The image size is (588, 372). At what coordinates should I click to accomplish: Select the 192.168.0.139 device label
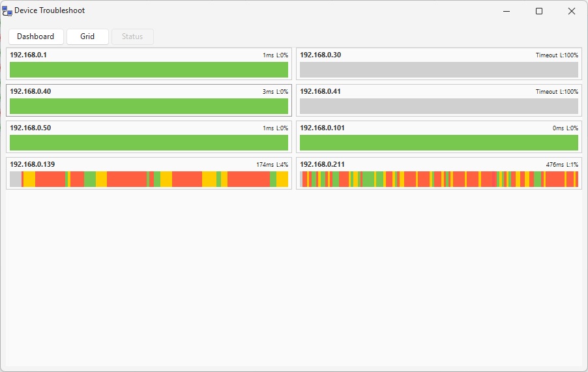click(x=32, y=165)
